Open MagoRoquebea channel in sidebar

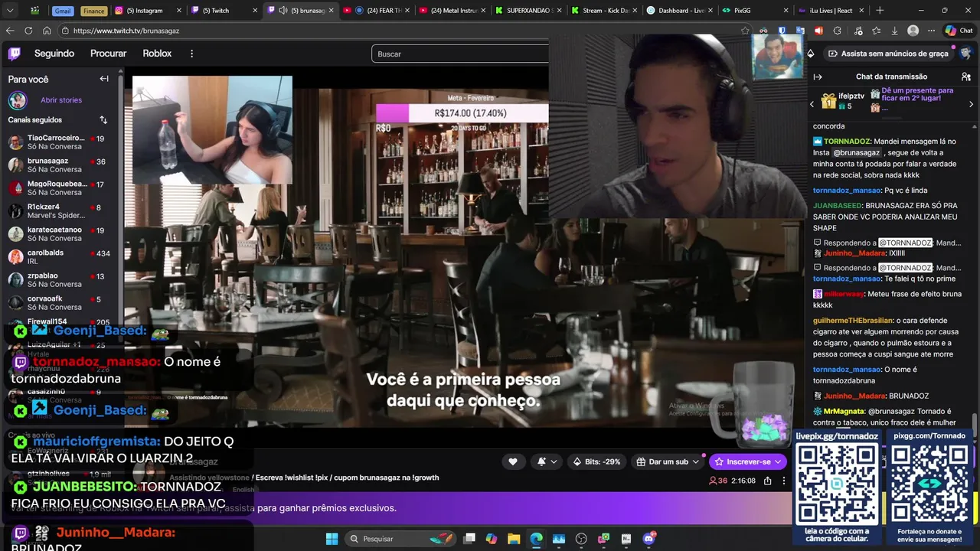[60, 188]
